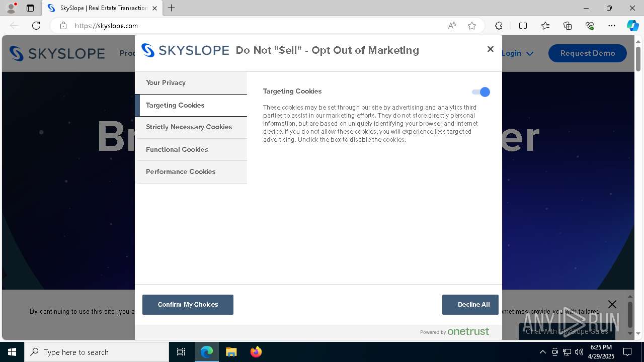The height and width of the screenshot is (362, 644).
Task: Open the tab actions menu
Action: [30, 8]
